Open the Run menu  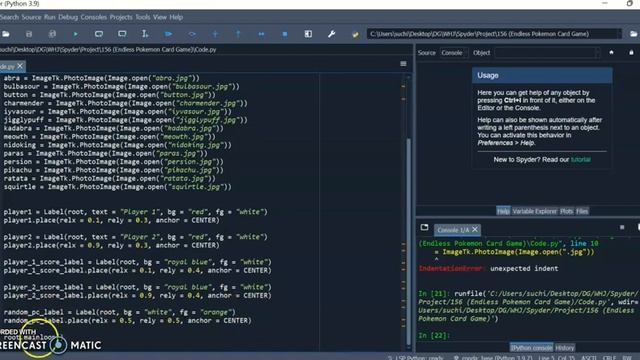(x=49, y=17)
